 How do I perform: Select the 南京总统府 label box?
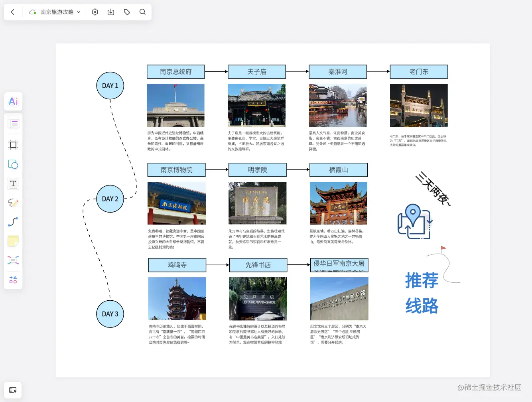click(176, 72)
